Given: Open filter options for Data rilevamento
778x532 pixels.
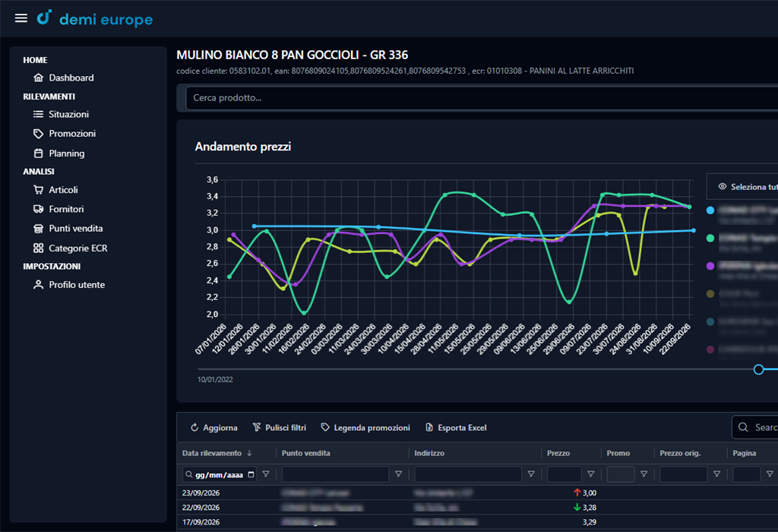Looking at the screenshot, I should 266,474.
